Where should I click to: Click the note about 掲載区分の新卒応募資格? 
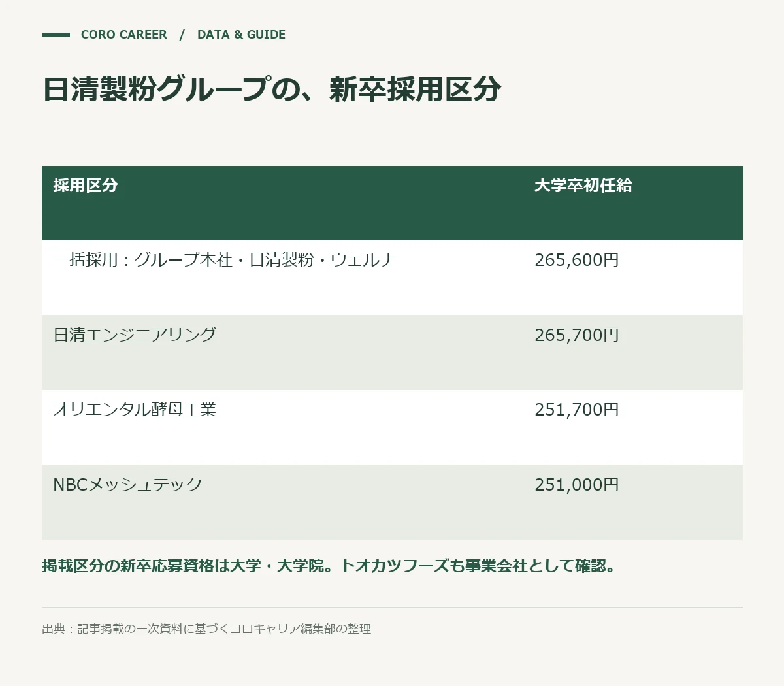(330, 566)
